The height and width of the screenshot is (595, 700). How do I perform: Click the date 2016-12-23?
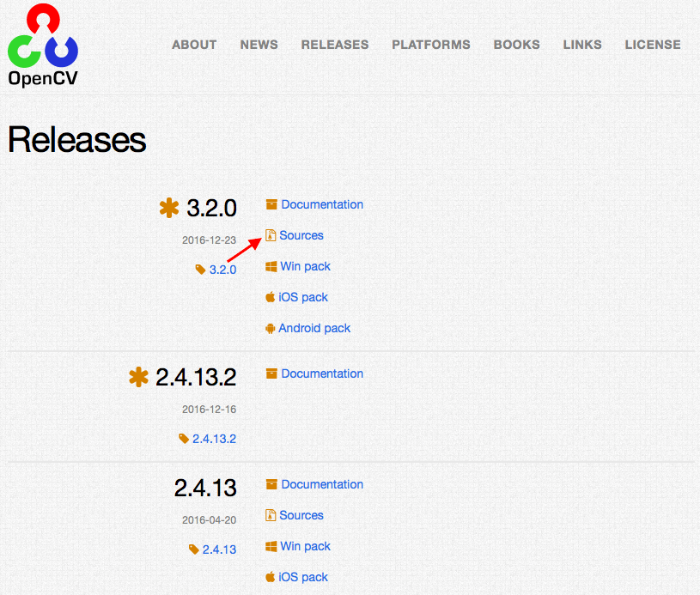coord(209,240)
